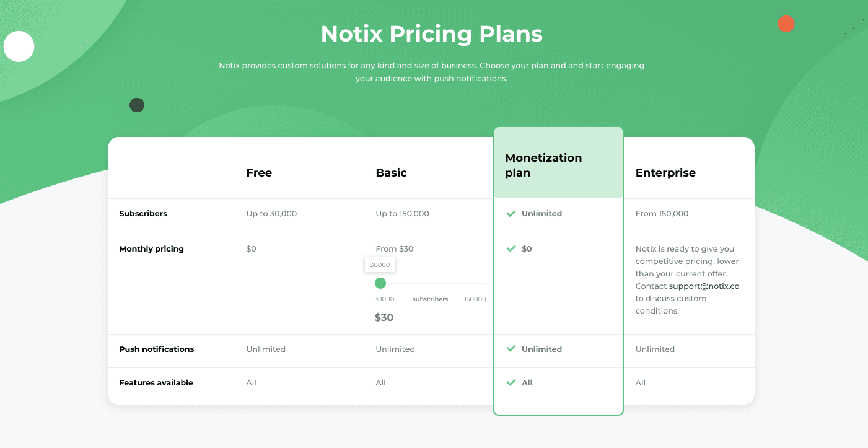Select the Free plan column header
Screen dimensions: 868x448
click(x=259, y=173)
